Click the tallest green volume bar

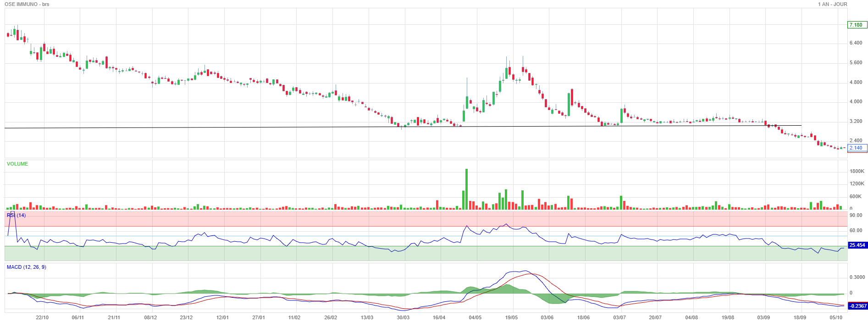467,189
